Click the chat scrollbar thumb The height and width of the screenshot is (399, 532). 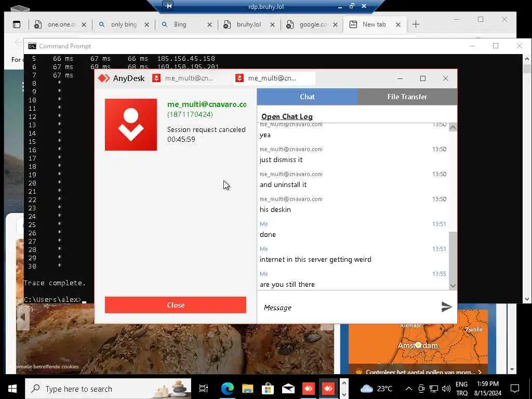[x=453, y=257]
